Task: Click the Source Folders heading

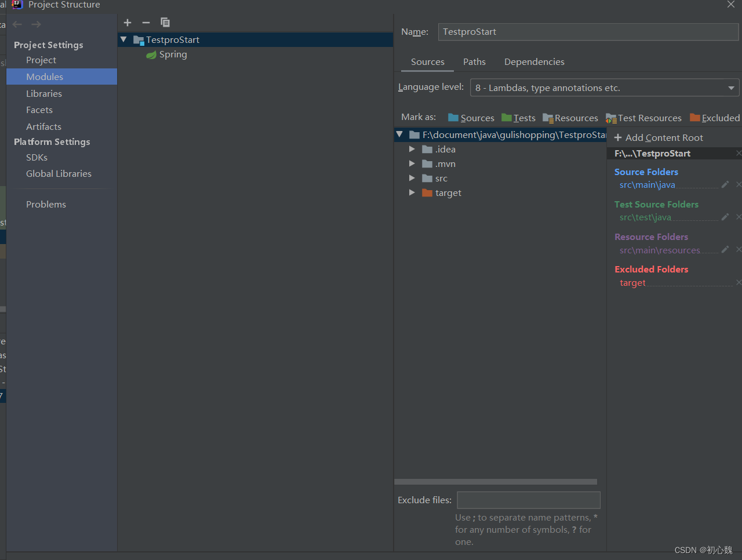Action: click(646, 172)
